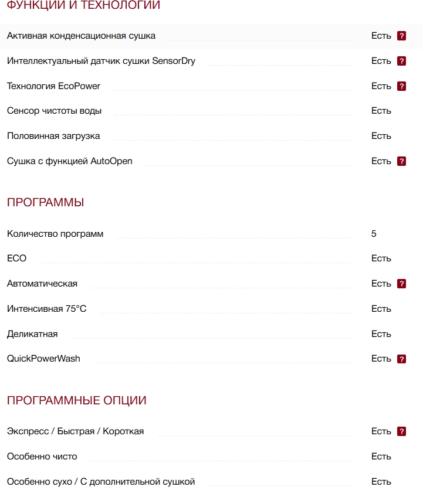Click the Половинная загрузка row label

click(53, 136)
